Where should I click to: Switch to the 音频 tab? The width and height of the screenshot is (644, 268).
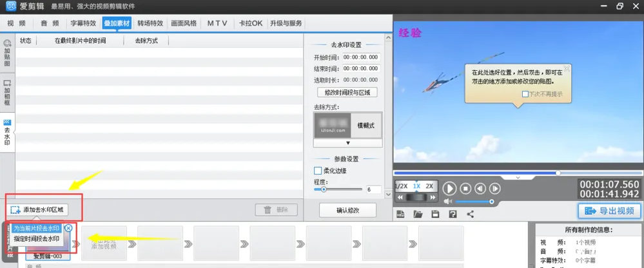coord(50,23)
